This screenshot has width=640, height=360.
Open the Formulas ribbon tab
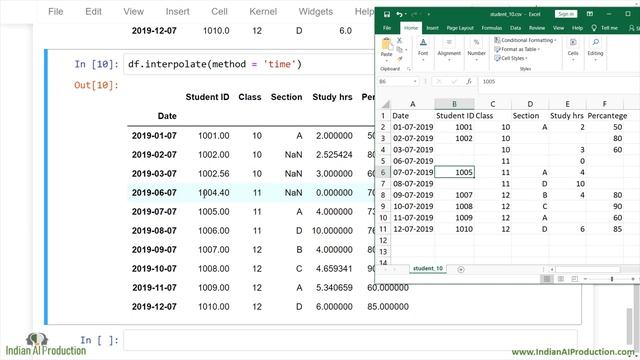[491, 28]
